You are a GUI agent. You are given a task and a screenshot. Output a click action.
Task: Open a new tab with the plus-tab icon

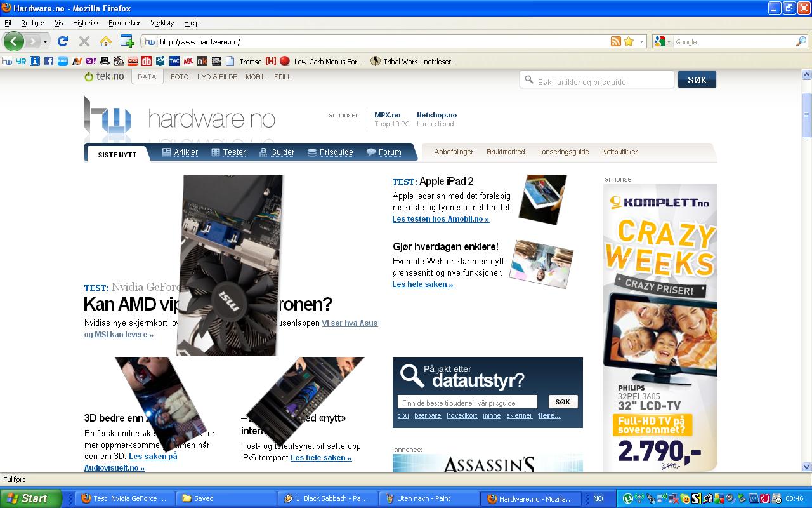point(127,41)
